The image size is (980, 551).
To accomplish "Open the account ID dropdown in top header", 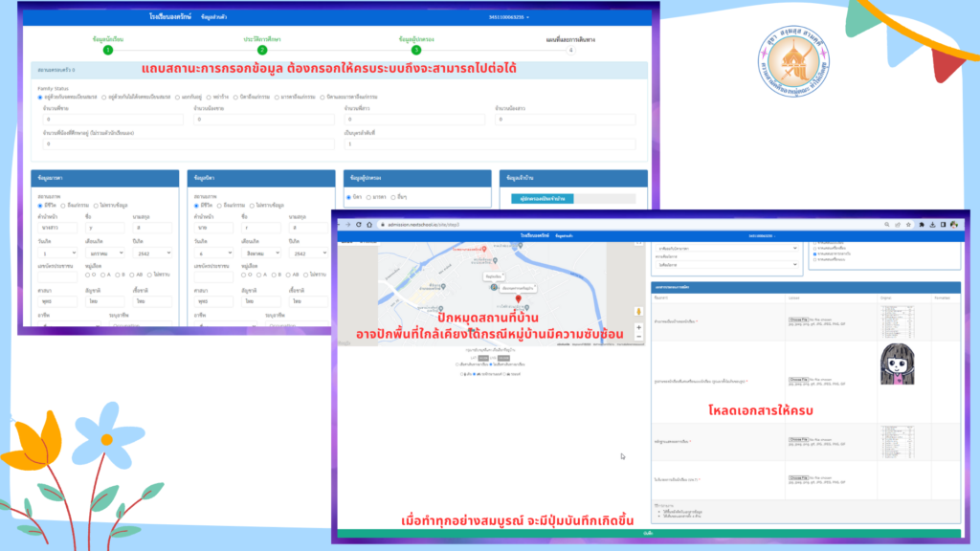I will (509, 17).
